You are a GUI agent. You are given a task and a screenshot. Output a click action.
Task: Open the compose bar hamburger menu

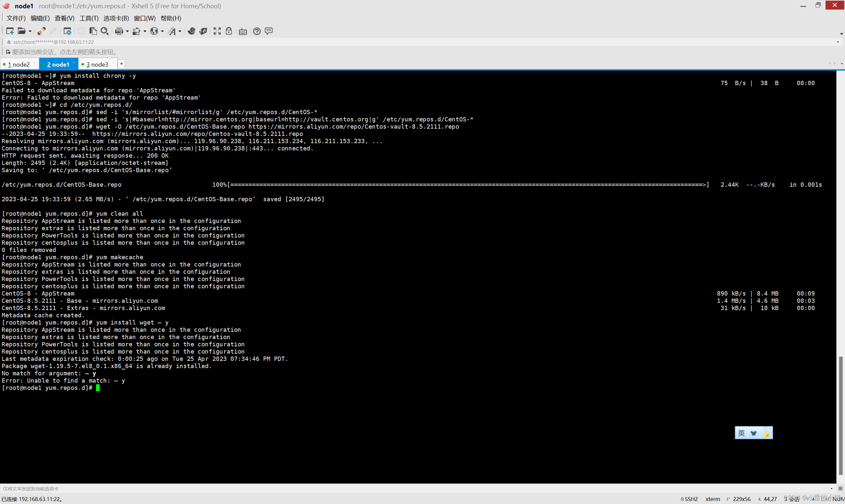point(841,488)
